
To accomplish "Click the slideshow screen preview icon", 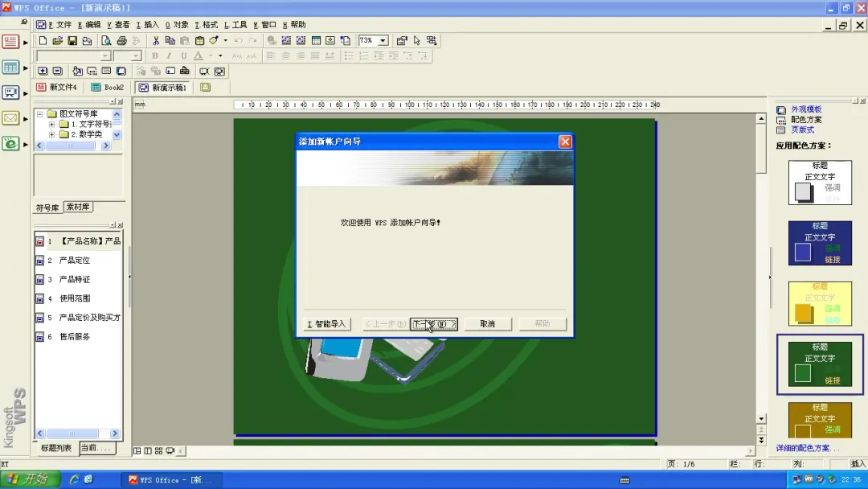I will [x=219, y=71].
